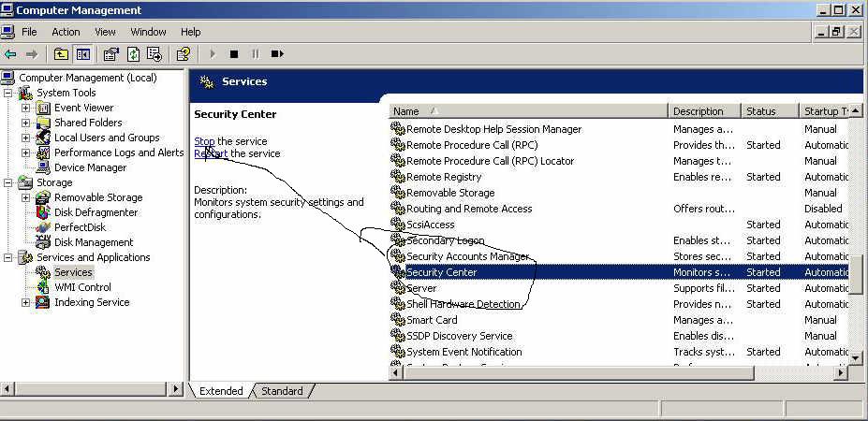Sort by the Name column header

[x=529, y=111]
